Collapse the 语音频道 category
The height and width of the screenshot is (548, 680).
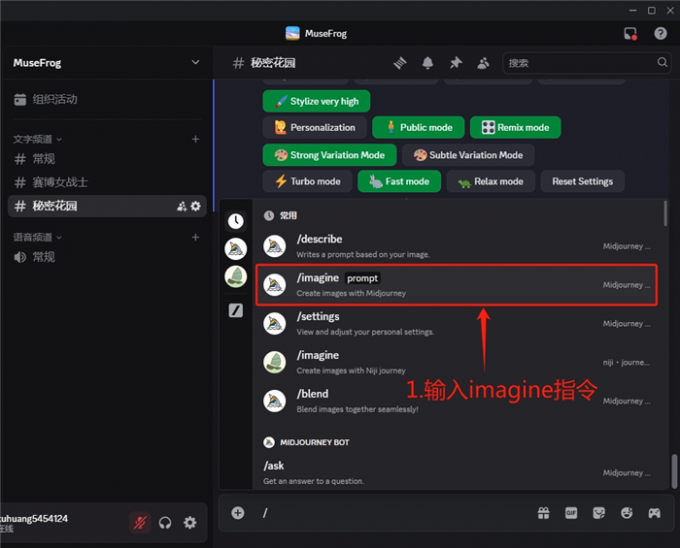[37, 237]
